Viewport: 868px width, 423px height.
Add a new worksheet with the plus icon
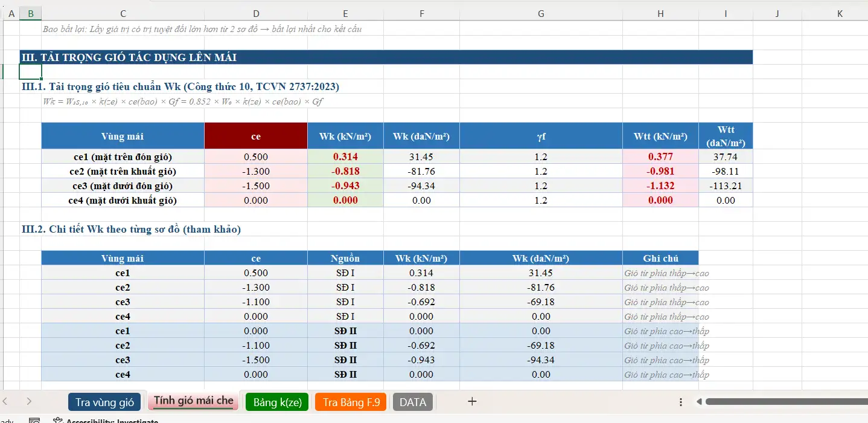[471, 401]
